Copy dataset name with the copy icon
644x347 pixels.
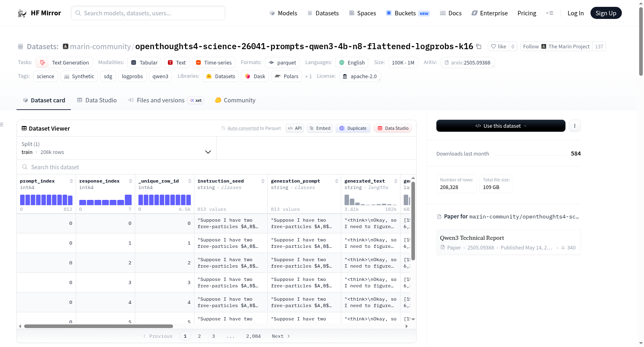coord(479,46)
